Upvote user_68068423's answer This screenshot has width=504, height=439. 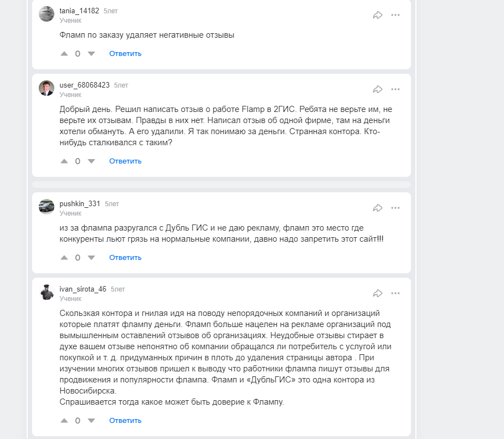tap(64, 161)
